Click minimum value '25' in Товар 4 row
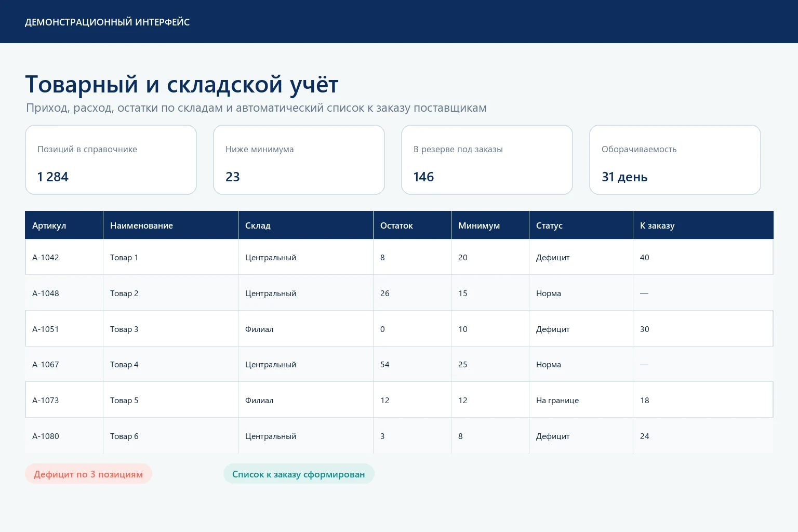The width and height of the screenshot is (798, 532). [x=463, y=364]
